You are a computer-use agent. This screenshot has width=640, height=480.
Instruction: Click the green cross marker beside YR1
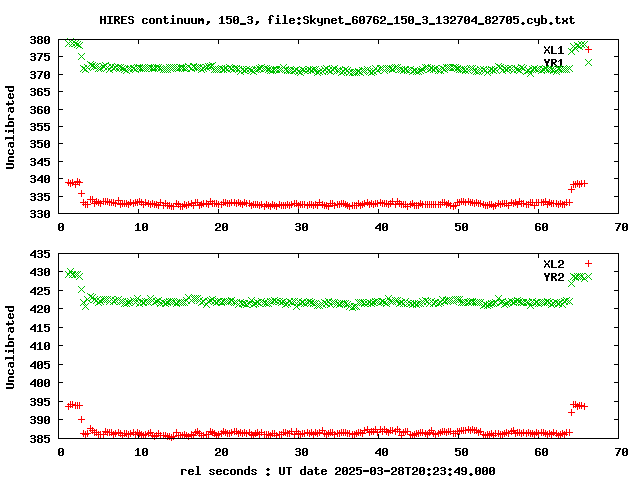[588, 62]
